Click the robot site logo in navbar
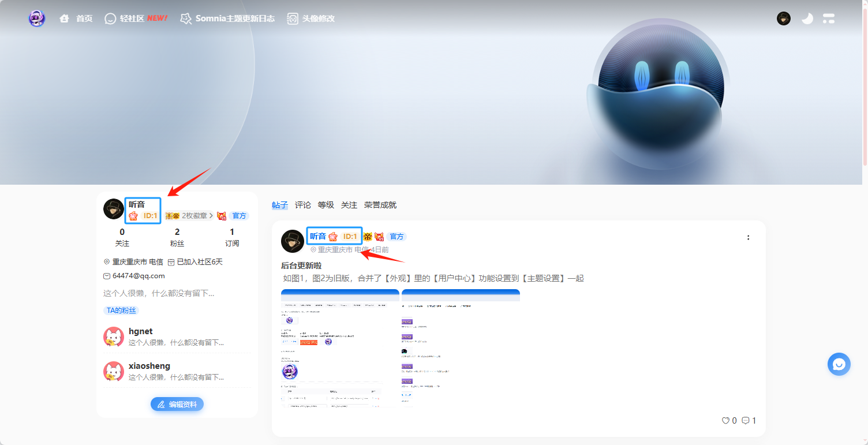 37,18
